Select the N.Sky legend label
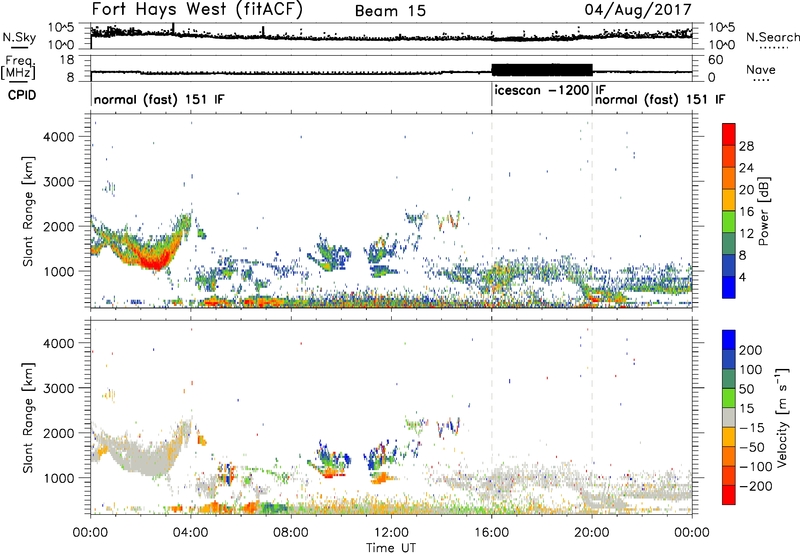The height and width of the screenshot is (554, 800). [x=19, y=37]
